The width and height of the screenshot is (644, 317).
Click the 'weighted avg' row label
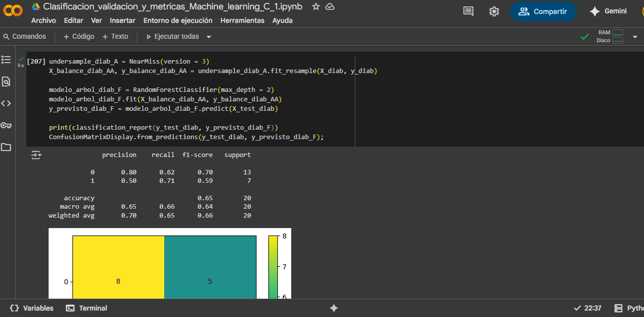[71, 216]
